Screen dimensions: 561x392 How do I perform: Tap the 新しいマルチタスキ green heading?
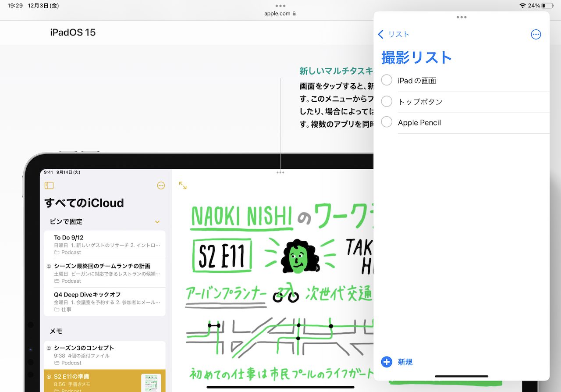tap(336, 71)
